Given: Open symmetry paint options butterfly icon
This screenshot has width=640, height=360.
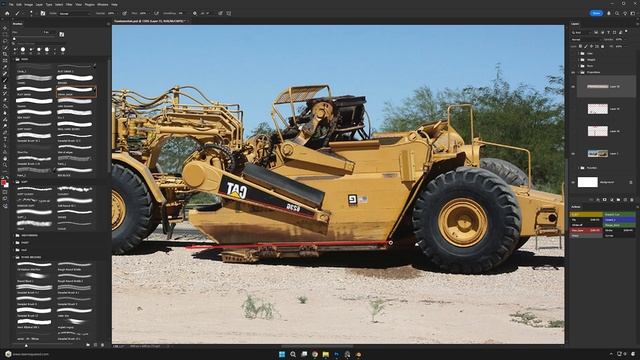Looking at the screenshot, I should (x=229, y=13).
